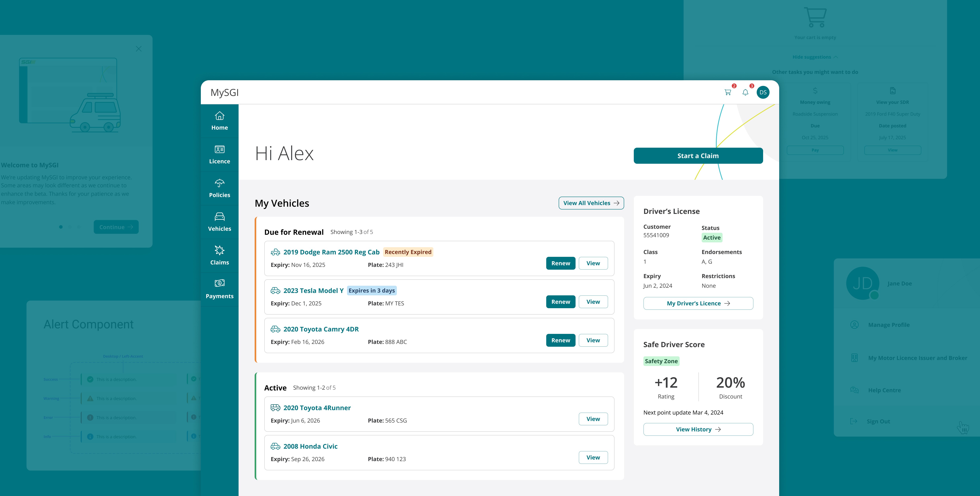Open Payments in the sidebar

[x=219, y=289]
